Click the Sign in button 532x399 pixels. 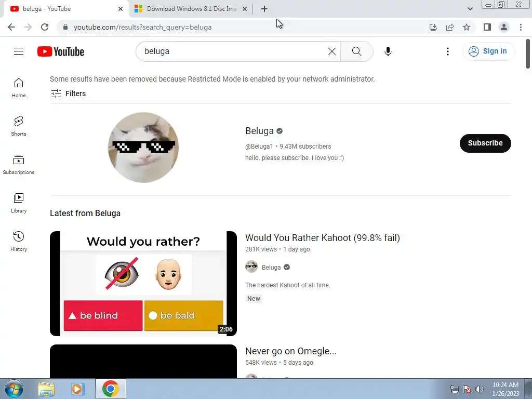tap(488, 51)
